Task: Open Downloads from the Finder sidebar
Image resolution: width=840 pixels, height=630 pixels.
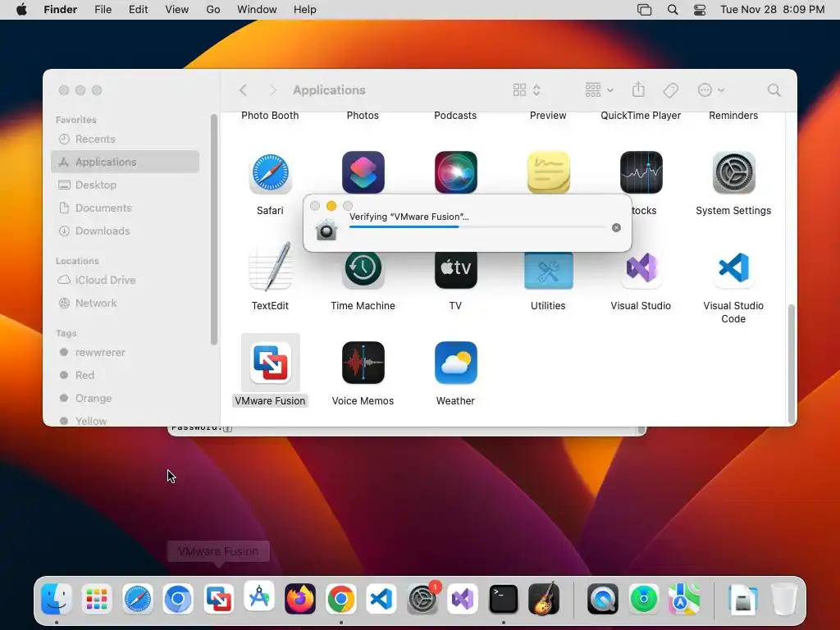Action: 126,231
